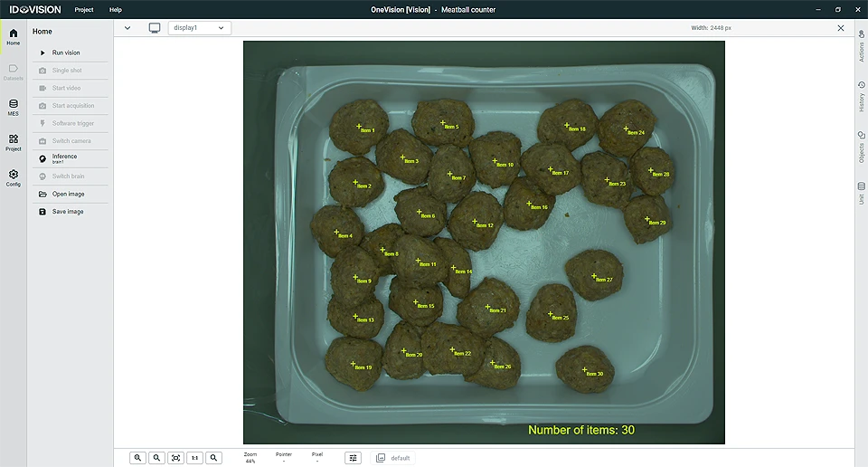Click the zoom-in magnifier in the bottom toolbar
This screenshot has width=868, height=467.
tap(137, 458)
